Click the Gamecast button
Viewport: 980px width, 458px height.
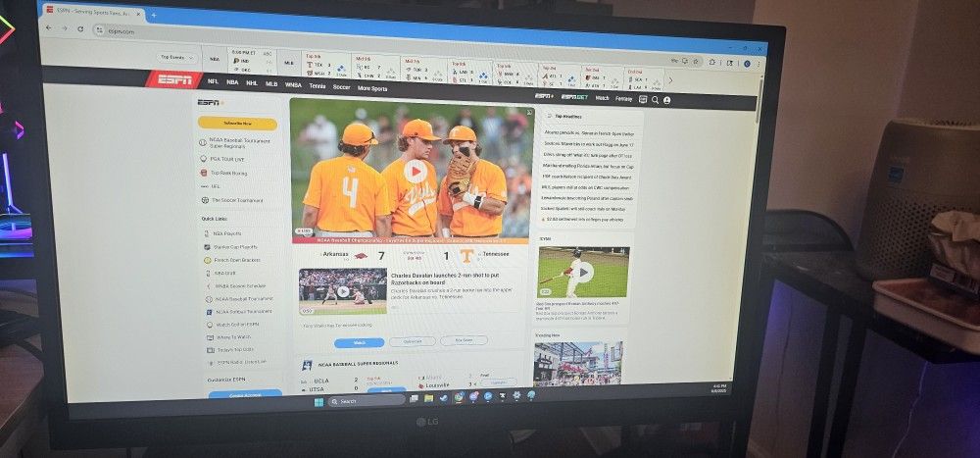pos(413,341)
